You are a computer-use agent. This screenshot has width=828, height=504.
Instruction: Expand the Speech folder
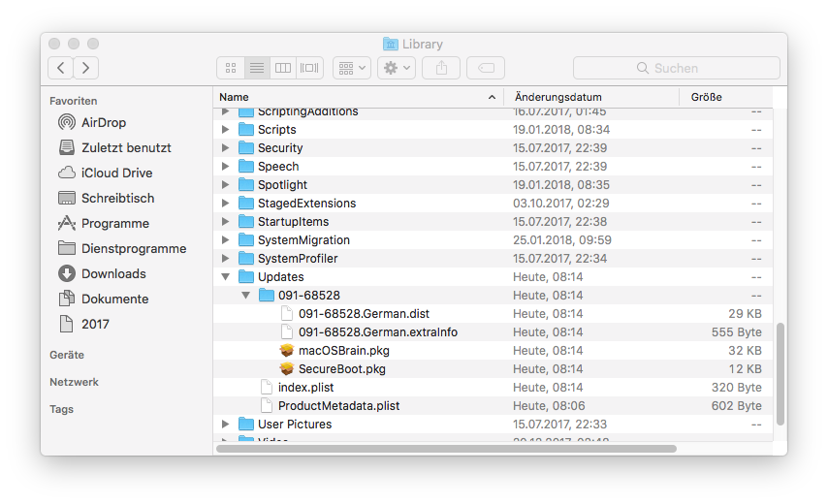(226, 167)
